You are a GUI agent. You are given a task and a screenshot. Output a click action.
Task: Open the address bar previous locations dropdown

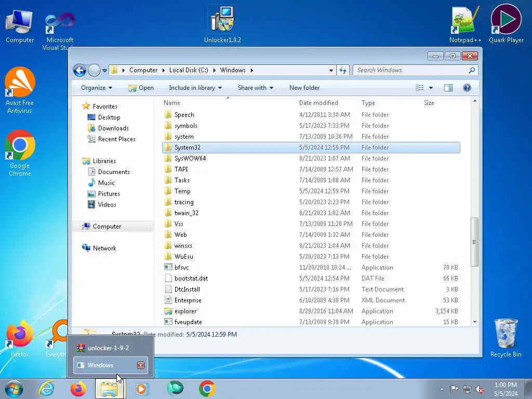coord(331,70)
